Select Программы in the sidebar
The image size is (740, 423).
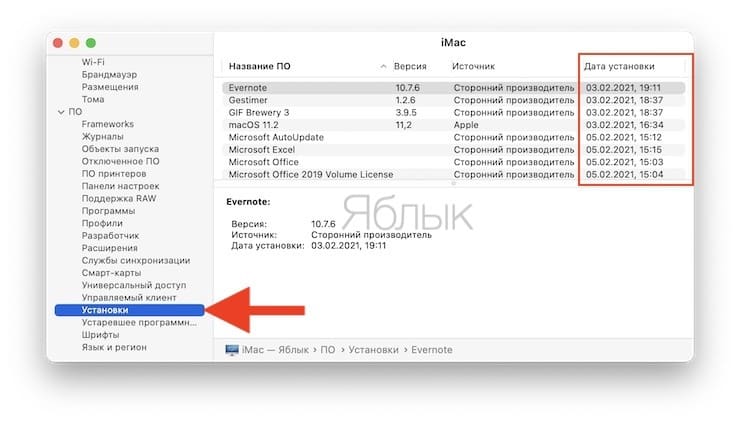pyautogui.click(x=108, y=211)
